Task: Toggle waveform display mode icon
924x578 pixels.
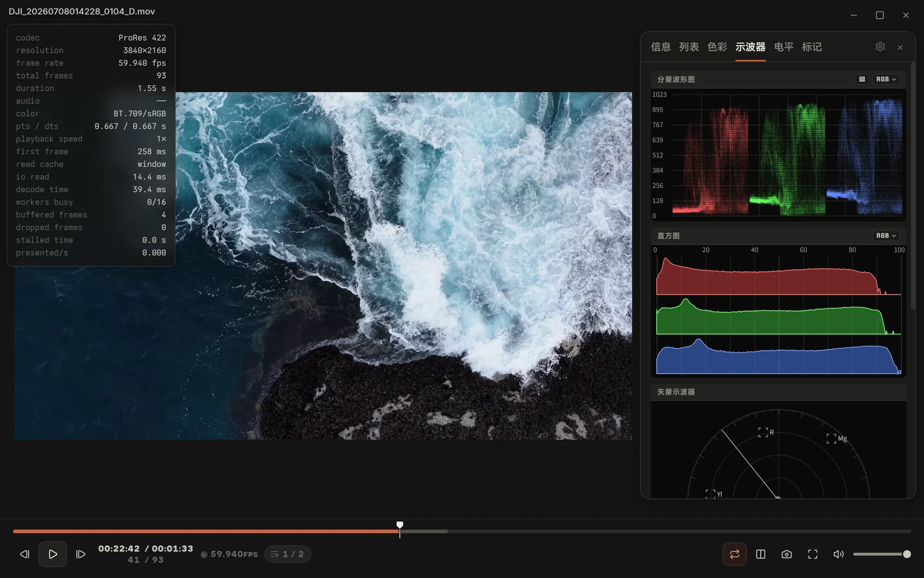Action: pyautogui.click(x=862, y=79)
